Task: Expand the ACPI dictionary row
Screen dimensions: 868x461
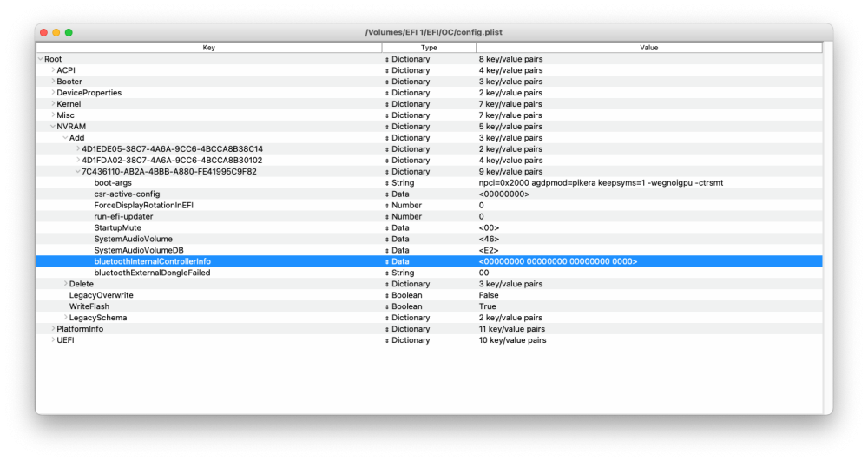Action: click(x=53, y=70)
